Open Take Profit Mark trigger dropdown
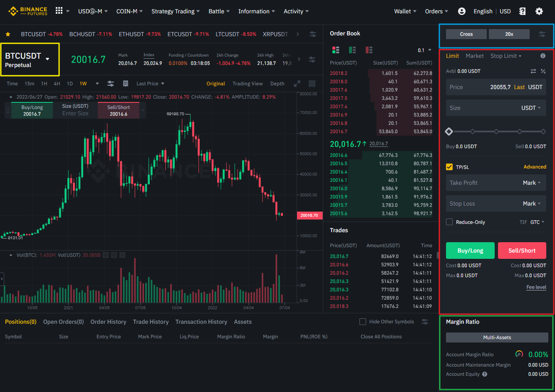Image resolution: width=555 pixels, height=392 pixels. click(532, 183)
